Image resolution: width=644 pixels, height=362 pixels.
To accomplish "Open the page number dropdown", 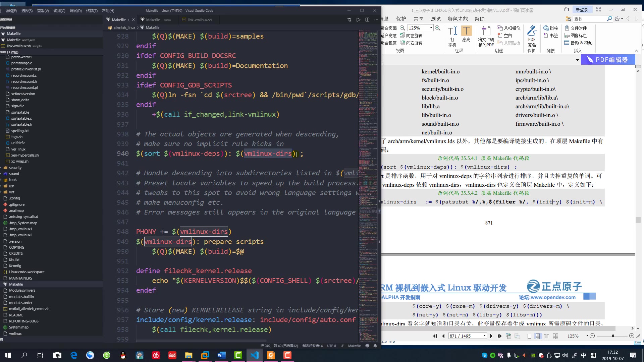I will (484, 336).
